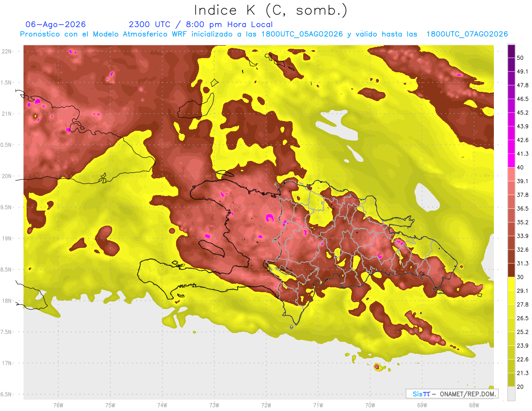Screen dimensions: 532x411
Task: Click the 45.2 color scale value
Action: coord(522,113)
